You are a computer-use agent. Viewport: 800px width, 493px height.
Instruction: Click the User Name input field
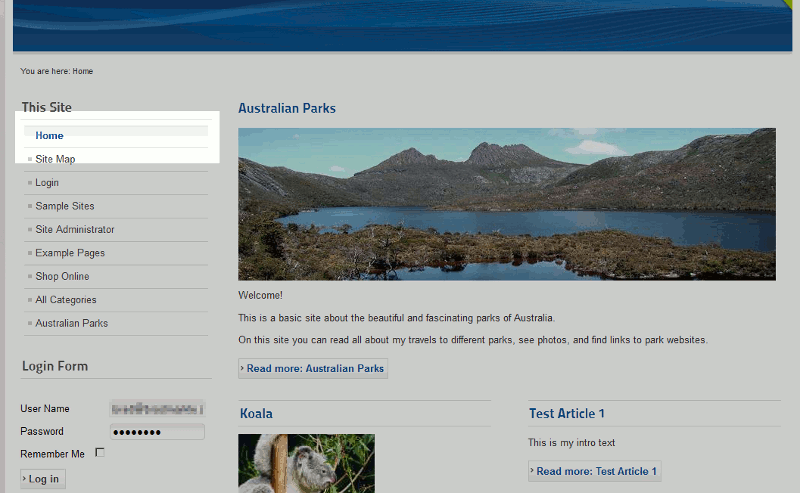coord(157,409)
